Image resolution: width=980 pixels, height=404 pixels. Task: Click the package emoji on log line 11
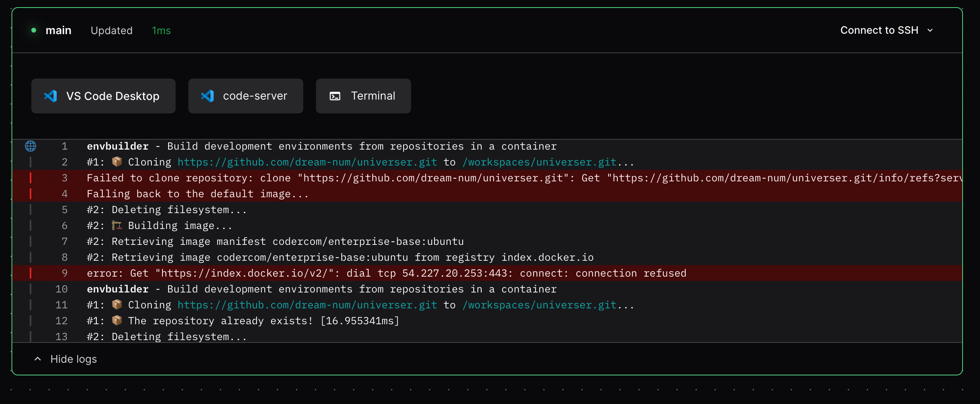(x=117, y=304)
